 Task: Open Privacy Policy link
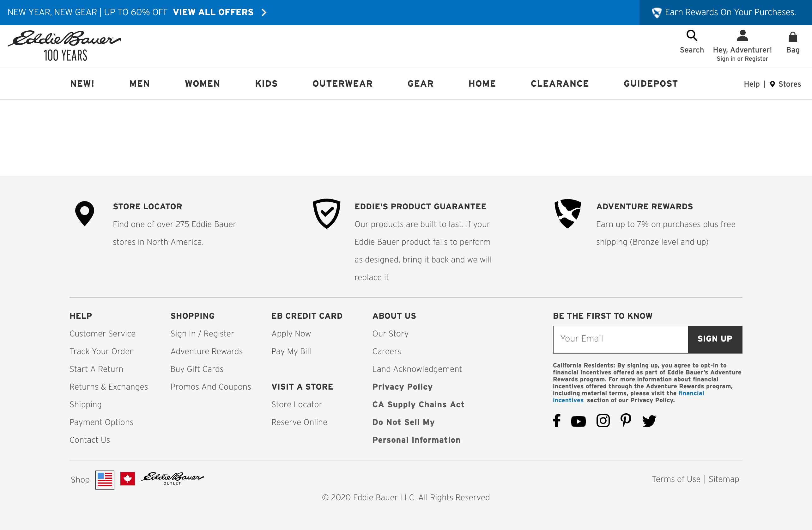click(403, 387)
